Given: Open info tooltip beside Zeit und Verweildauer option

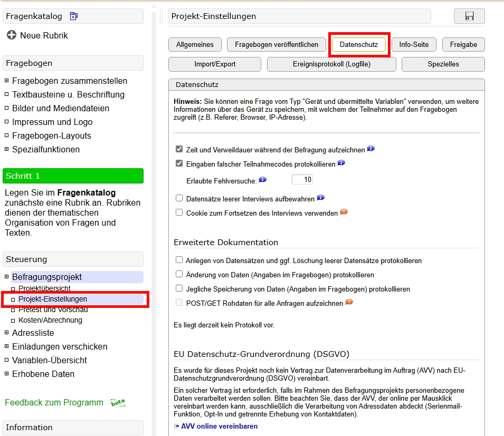Looking at the screenshot, I should pos(370,149).
